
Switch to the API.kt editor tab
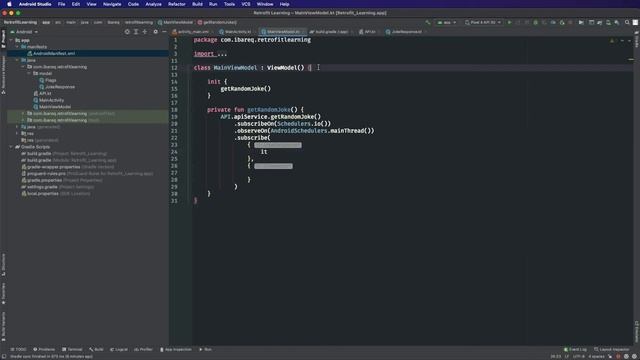369,31
